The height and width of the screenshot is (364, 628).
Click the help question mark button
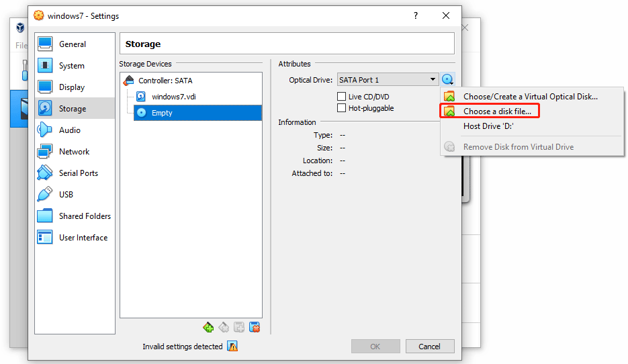416,15
